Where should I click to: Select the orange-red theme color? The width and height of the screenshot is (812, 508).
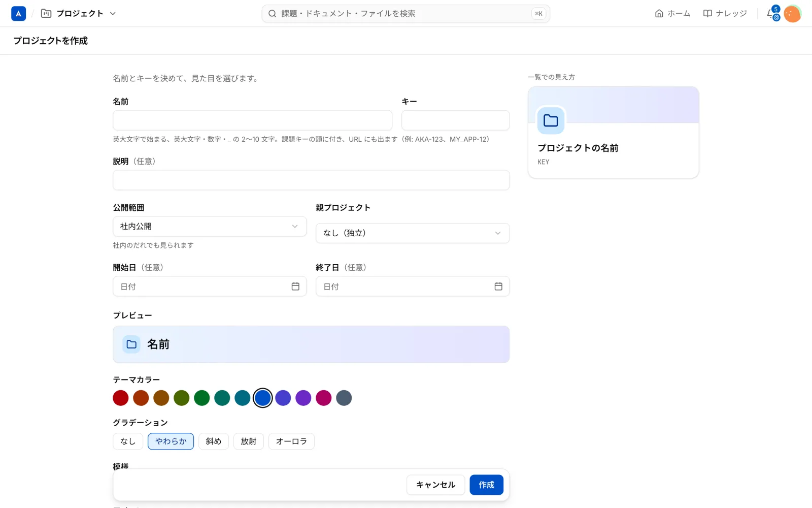coord(141,398)
